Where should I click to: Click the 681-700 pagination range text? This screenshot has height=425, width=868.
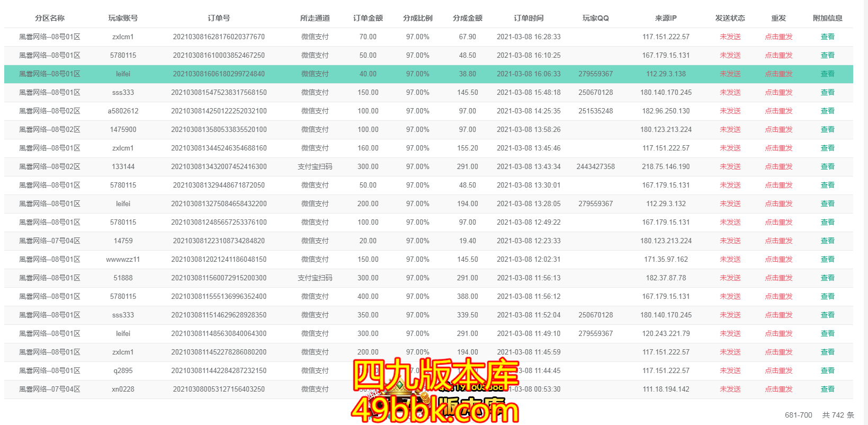(x=798, y=415)
